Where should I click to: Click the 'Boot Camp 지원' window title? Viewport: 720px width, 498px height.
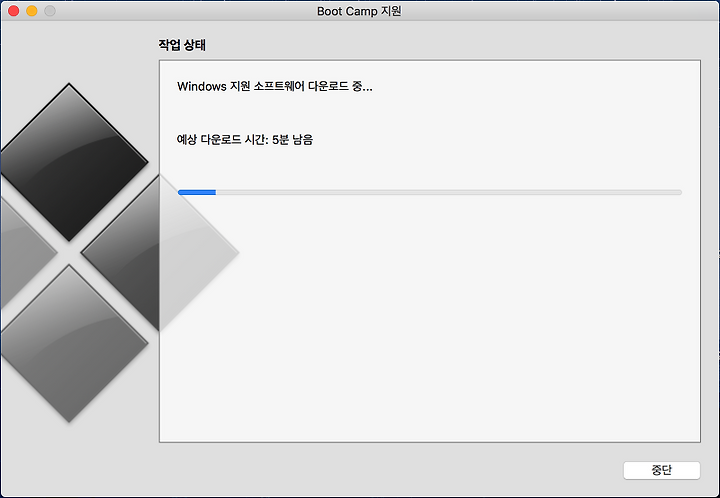(359, 11)
